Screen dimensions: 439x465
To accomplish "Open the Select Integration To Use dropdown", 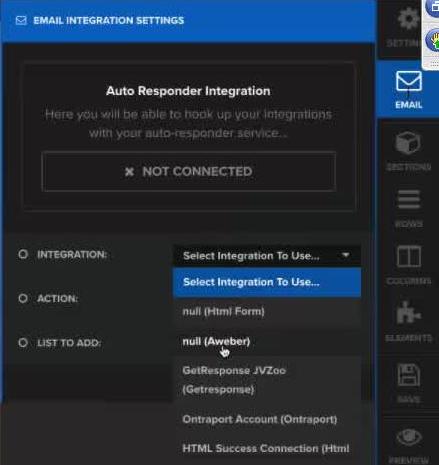I will tap(267, 256).
